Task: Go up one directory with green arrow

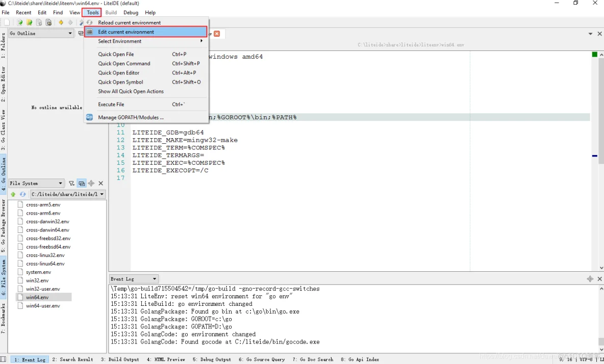Action: 13,194
